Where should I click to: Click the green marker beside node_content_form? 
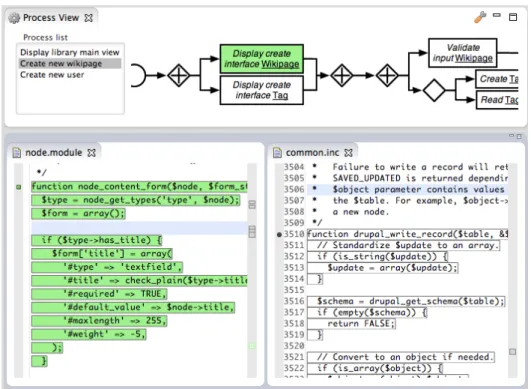(x=19, y=187)
